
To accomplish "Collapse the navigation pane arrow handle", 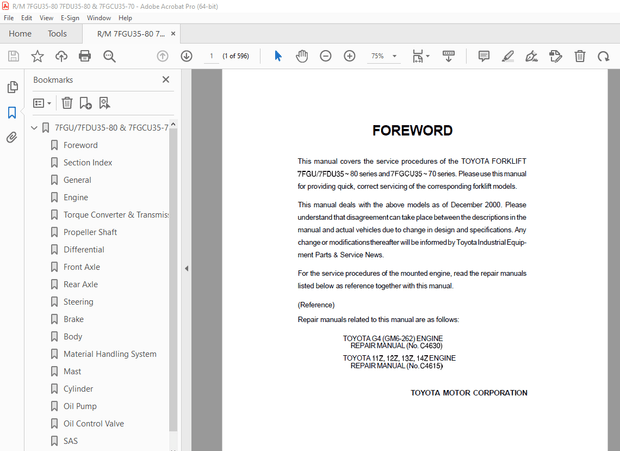I will point(186,269).
